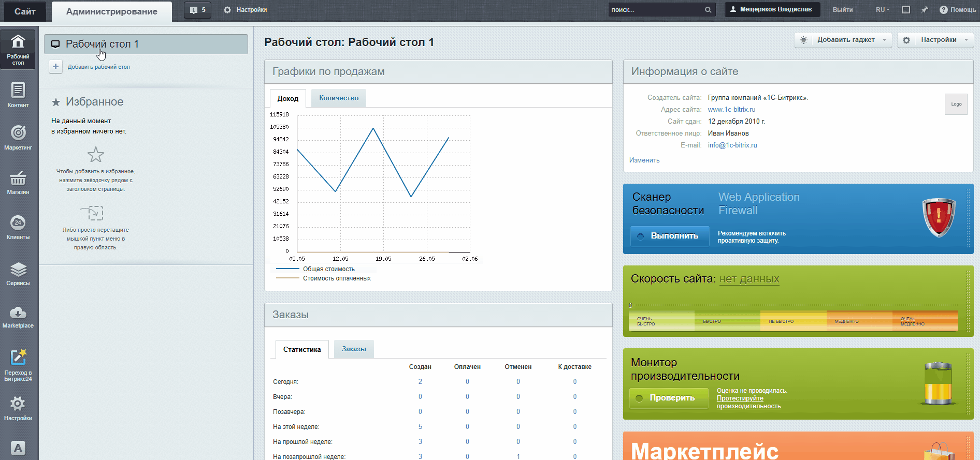Expand the RU language dropdown
Viewport: 980px width, 460px height.
[882, 10]
